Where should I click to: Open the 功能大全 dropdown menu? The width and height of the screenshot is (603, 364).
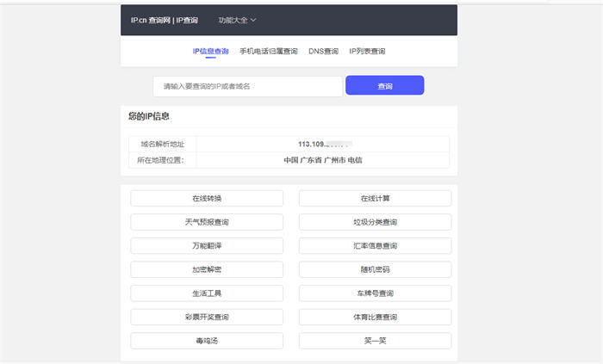(237, 20)
